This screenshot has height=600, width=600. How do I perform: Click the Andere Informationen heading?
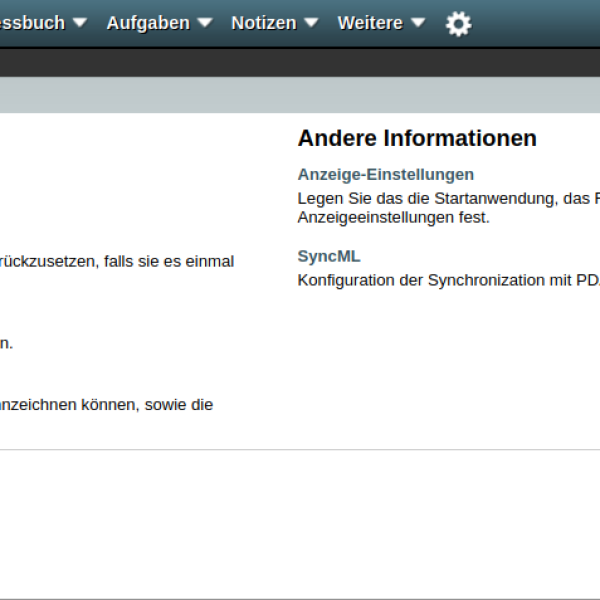417,138
